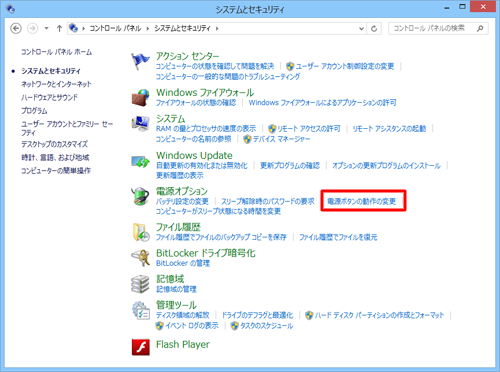Open the 管理ツール heading
Image resolution: width=500 pixels, height=372 pixels.
[x=176, y=305]
